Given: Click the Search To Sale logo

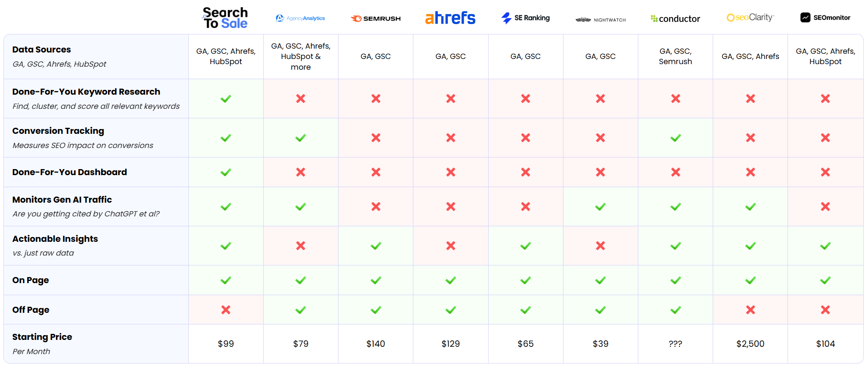Looking at the screenshot, I should pyautogui.click(x=225, y=18).
